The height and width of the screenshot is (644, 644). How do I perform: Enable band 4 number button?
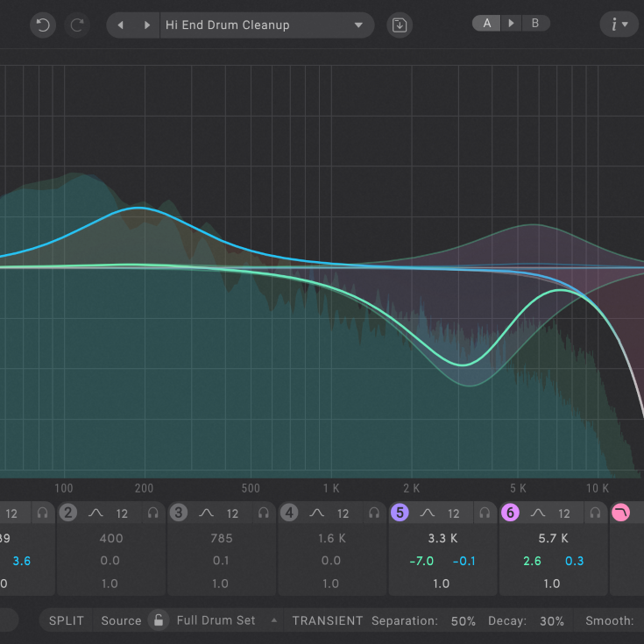[289, 513]
